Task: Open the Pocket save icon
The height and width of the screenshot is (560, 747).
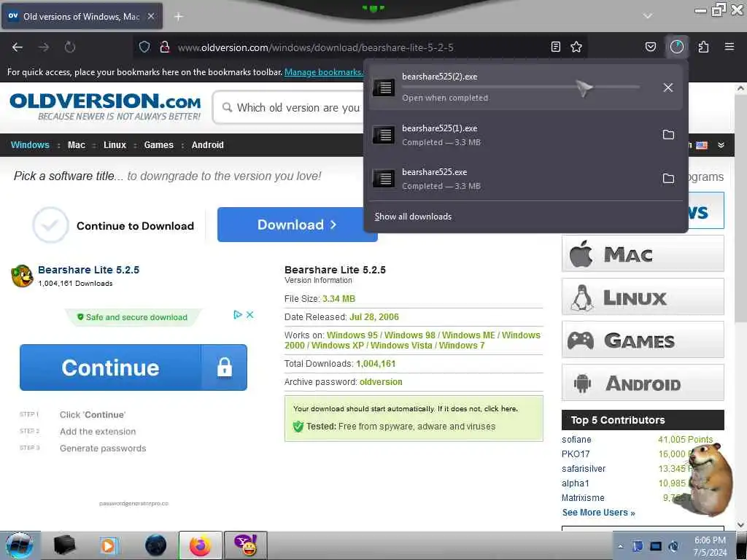Action: pos(650,47)
